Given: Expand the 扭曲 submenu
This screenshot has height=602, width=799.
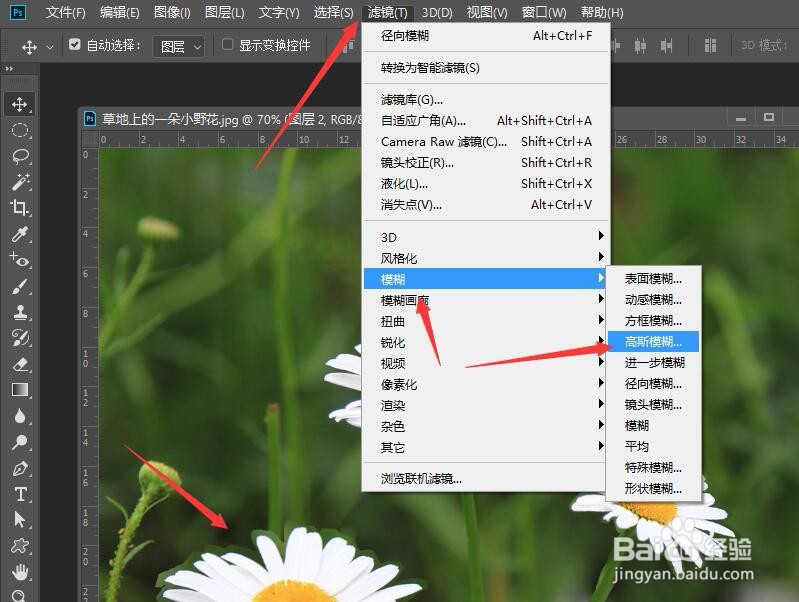Looking at the screenshot, I should pyautogui.click(x=486, y=321).
